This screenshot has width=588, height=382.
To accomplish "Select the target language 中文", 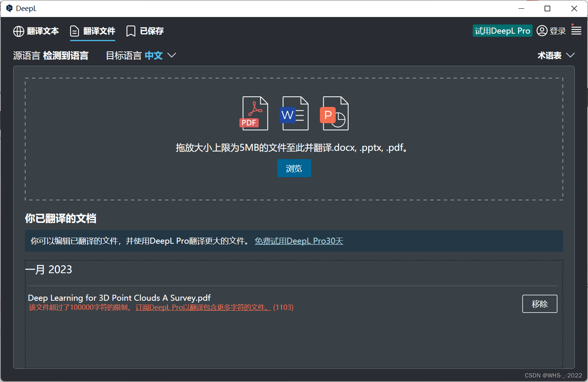I will click(154, 56).
